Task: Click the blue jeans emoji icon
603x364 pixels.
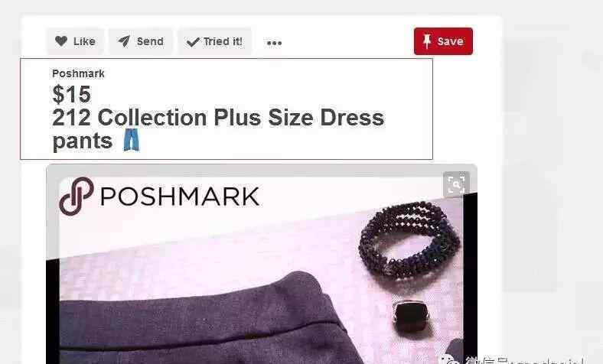Action: click(132, 140)
